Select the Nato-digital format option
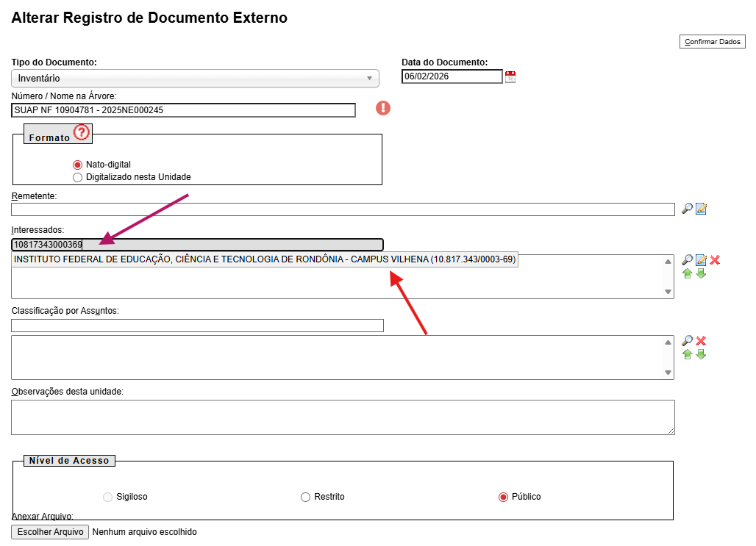 click(78, 165)
